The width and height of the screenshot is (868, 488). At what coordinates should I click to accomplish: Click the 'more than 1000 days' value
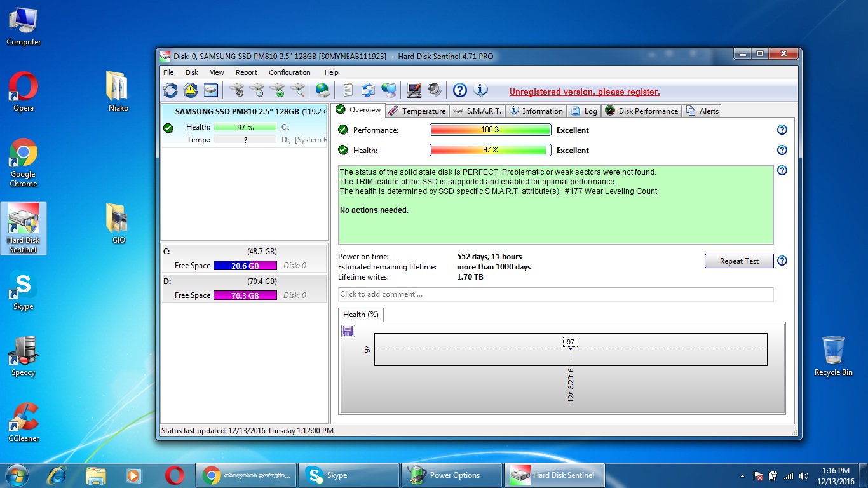(494, 267)
